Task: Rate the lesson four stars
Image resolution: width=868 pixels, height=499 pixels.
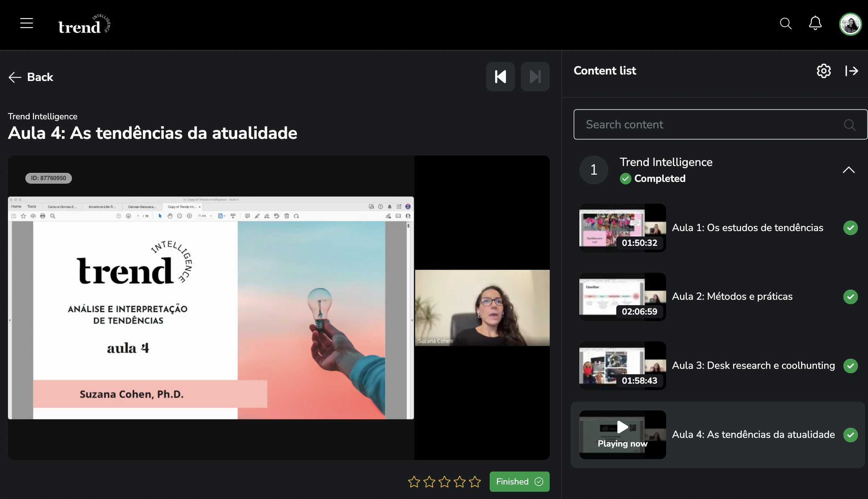Action: (x=460, y=482)
